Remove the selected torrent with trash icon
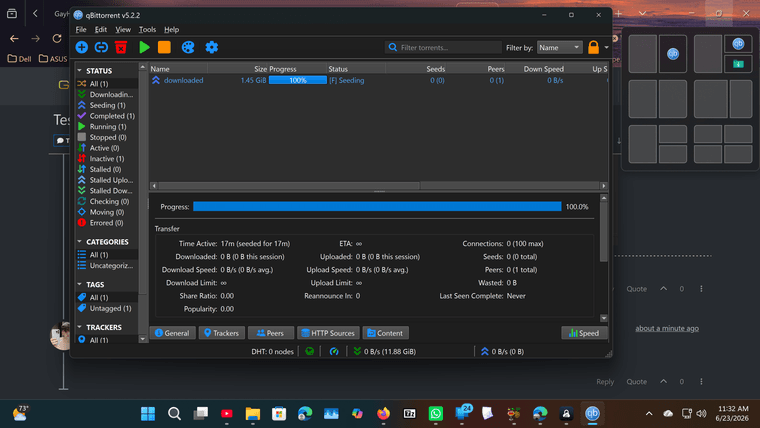Screen dimensions: 760x428 (121, 47)
